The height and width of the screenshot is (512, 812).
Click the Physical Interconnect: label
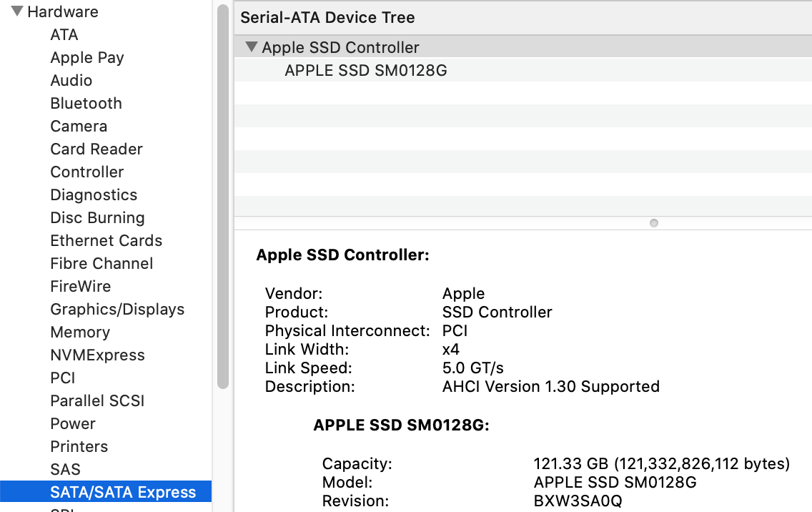[347, 330]
